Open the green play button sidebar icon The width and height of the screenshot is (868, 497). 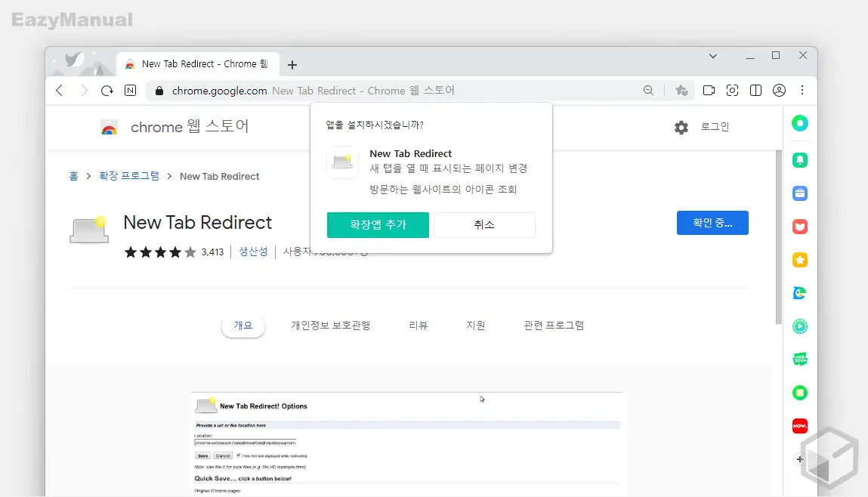(x=799, y=326)
